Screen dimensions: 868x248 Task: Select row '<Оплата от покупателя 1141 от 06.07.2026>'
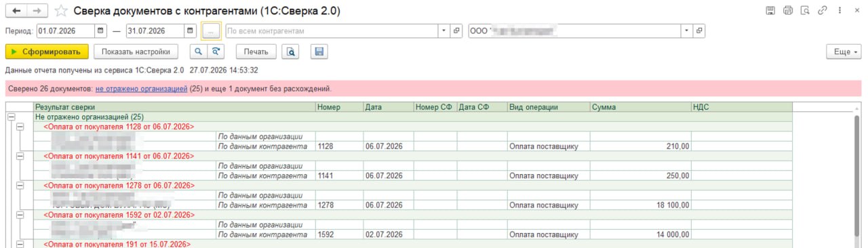click(x=119, y=156)
